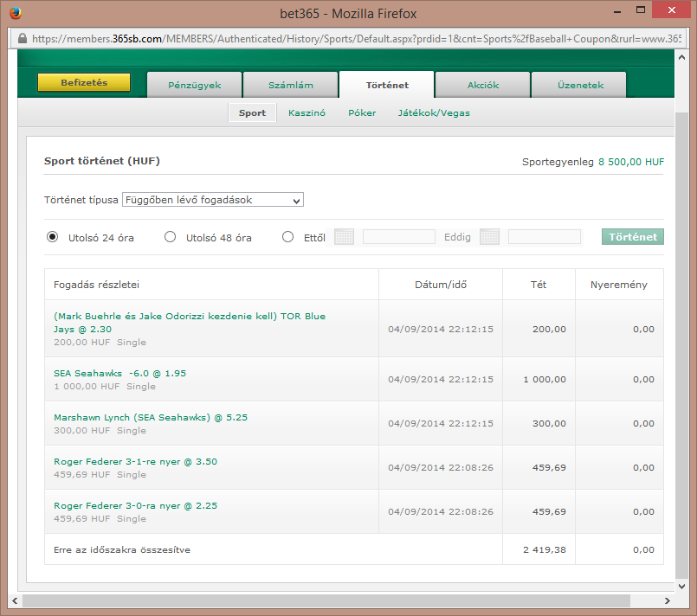The image size is (697, 616).
Task: Click the vertical scrollbar thumb
Action: click(x=681, y=344)
